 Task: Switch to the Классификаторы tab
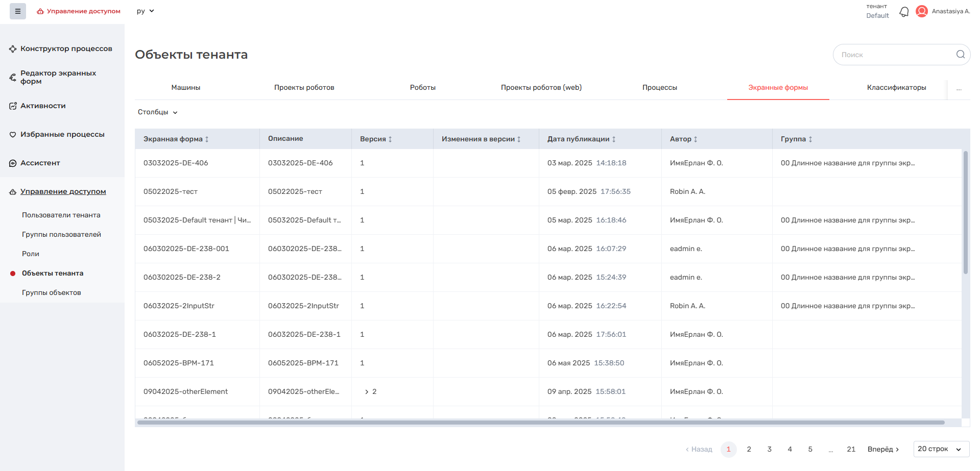(896, 88)
